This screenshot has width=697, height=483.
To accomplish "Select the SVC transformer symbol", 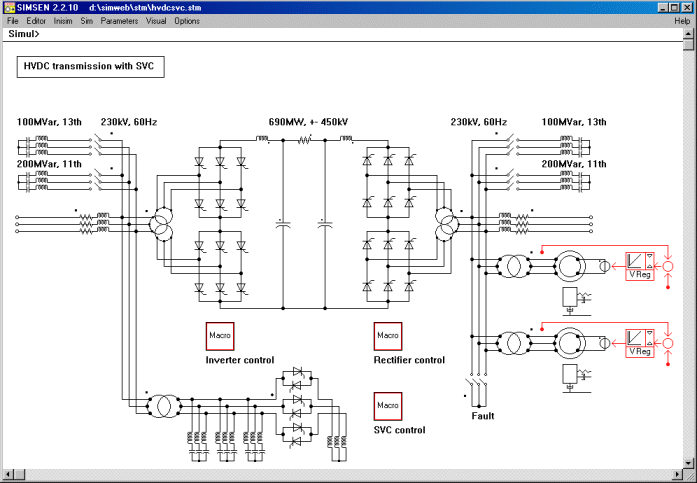I will pyautogui.click(x=160, y=406).
